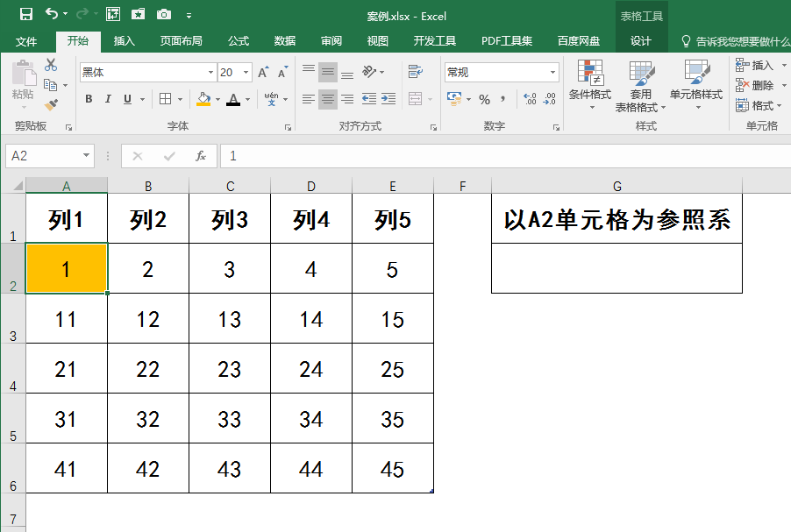
Task: Toggle align text left
Action: point(309,99)
